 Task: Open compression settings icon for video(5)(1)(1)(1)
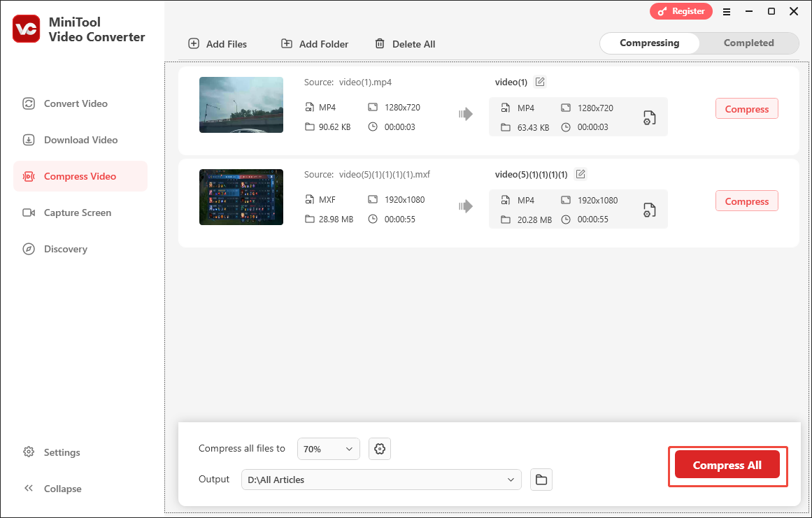[650, 210]
